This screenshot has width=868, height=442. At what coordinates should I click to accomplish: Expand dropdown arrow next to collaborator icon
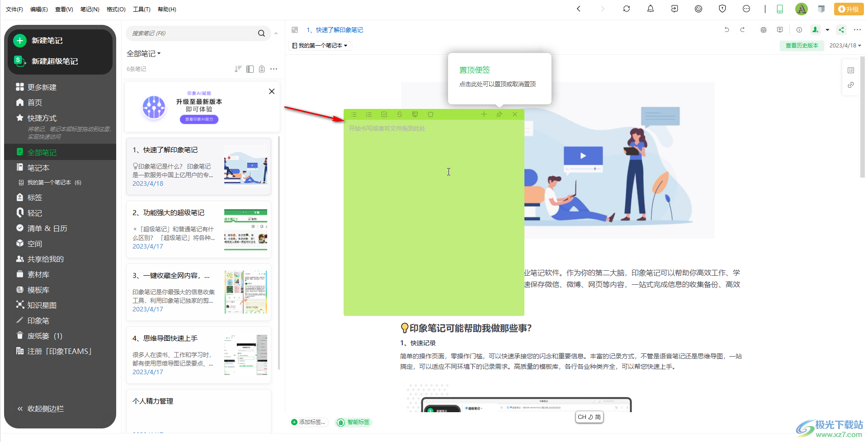pyautogui.click(x=828, y=30)
